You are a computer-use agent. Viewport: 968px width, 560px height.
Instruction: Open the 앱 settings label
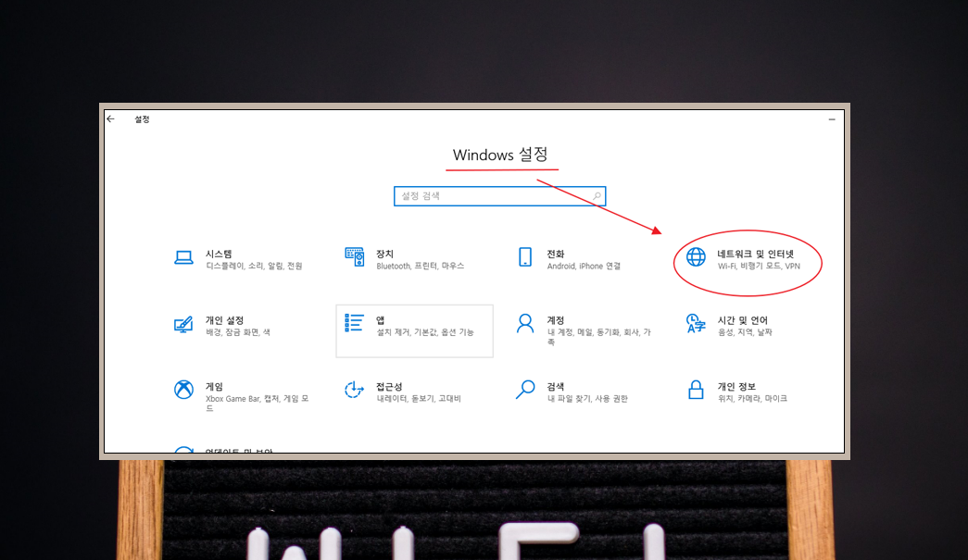[381, 320]
